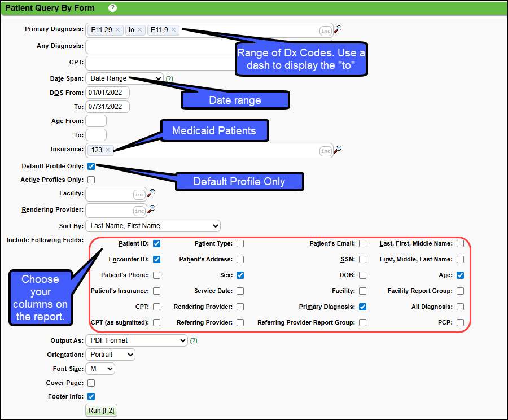
Task: Change the Orientation dropdown from Portrait
Action: pos(110,355)
